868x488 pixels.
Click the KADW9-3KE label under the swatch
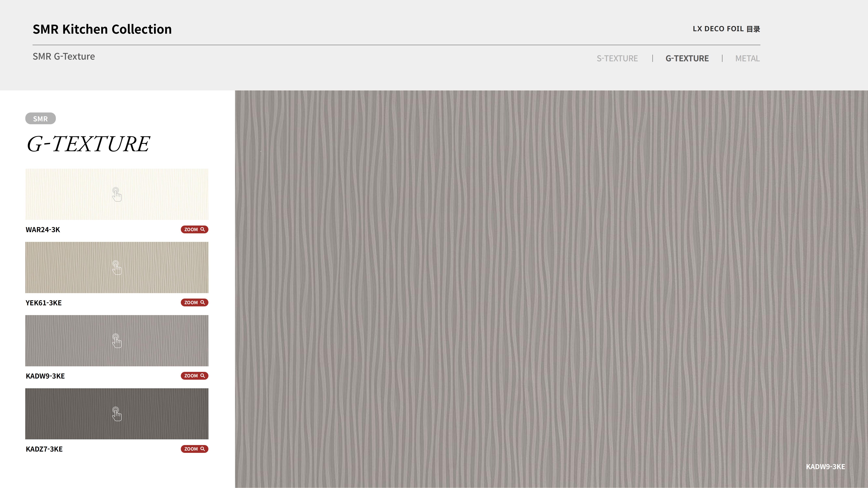(45, 376)
